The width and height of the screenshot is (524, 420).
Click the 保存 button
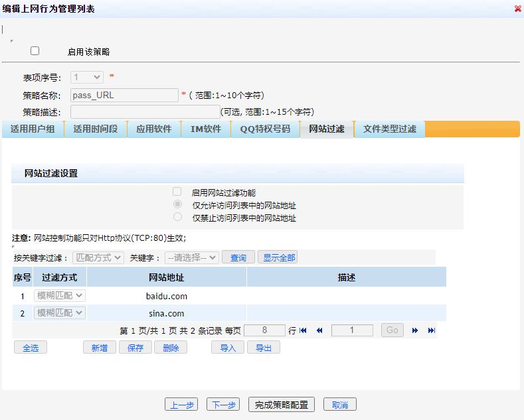(135, 348)
